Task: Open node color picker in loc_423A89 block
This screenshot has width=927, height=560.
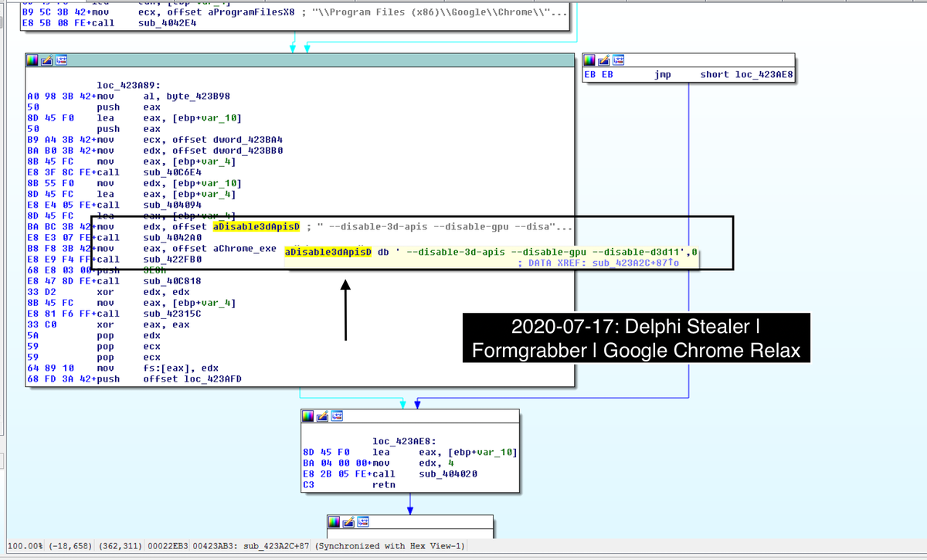Action: point(32,60)
